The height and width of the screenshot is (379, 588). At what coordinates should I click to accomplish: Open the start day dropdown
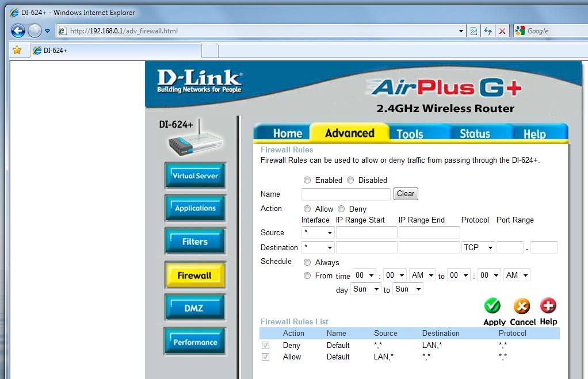(x=365, y=289)
